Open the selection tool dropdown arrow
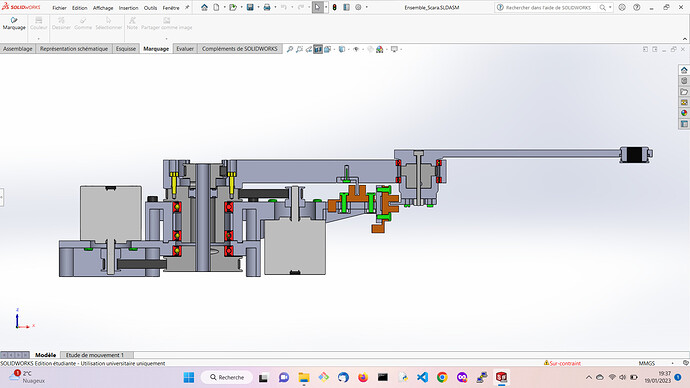Image resolution: width=690 pixels, height=388 pixels. pos(326,7)
